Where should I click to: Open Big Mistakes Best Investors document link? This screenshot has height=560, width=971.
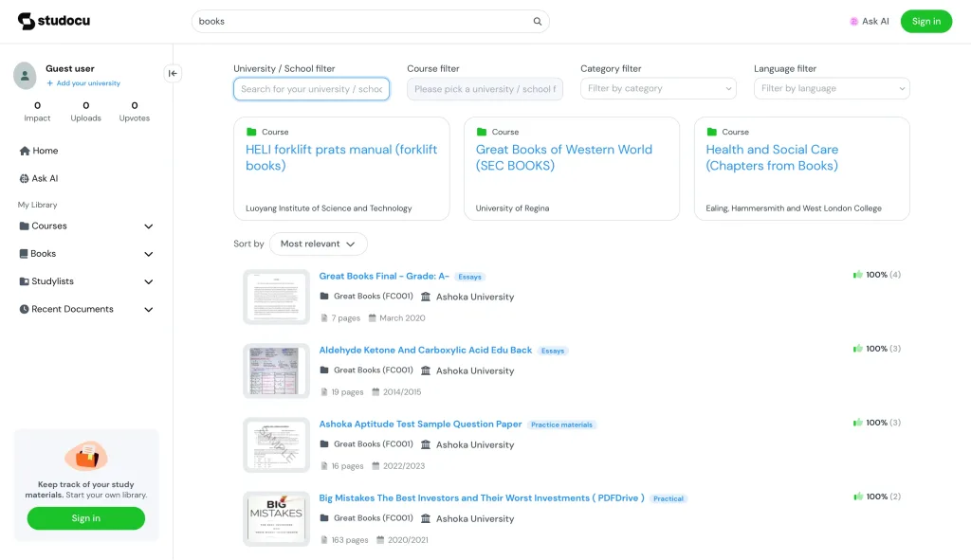(x=482, y=497)
